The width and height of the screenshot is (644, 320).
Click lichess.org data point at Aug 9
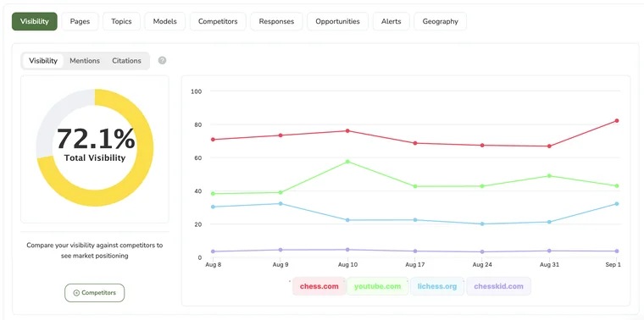point(280,203)
